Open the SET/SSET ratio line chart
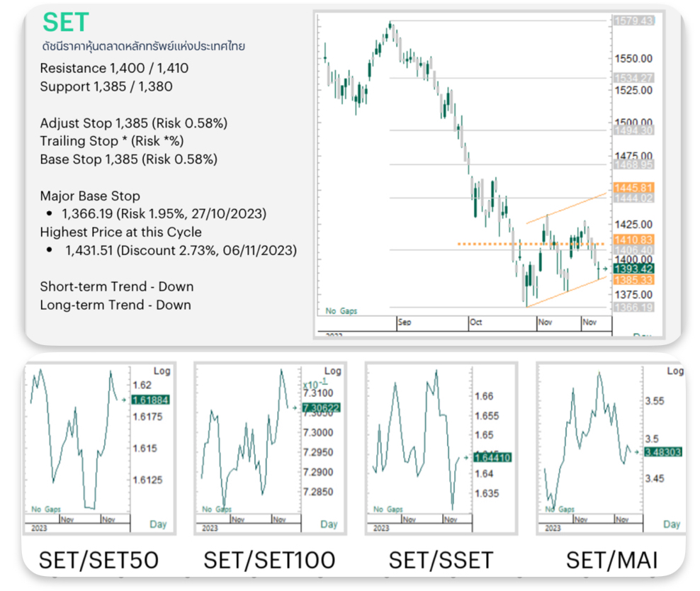The width and height of the screenshot is (700, 591). pos(441,448)
